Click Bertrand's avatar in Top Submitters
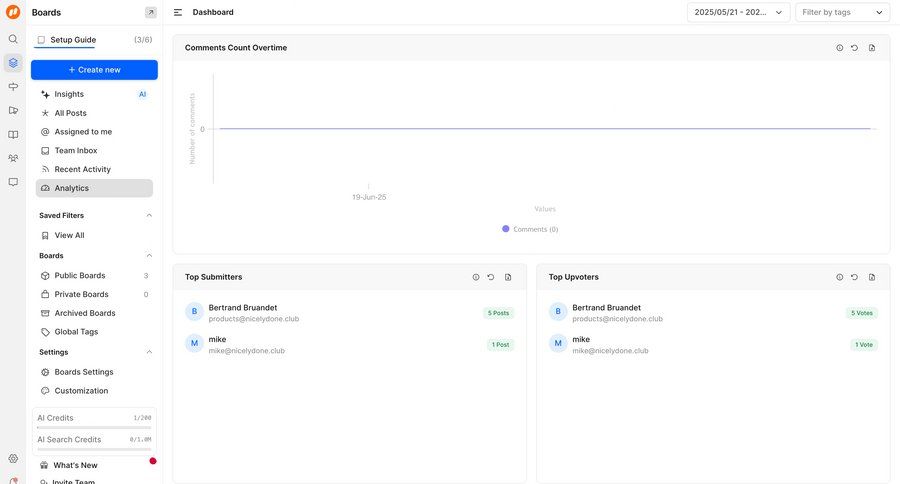The width and height of the screenshot is (900, 484). point(194,311)
